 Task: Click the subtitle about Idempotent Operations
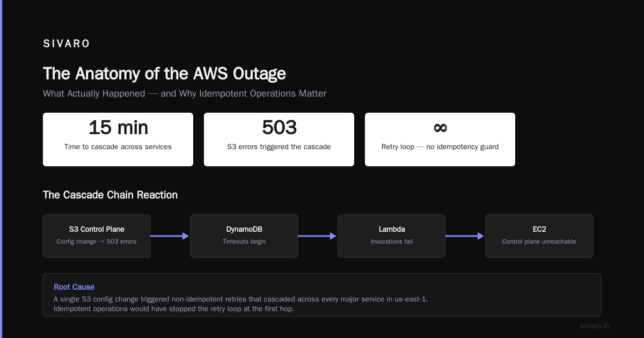(x=185, y=93)
